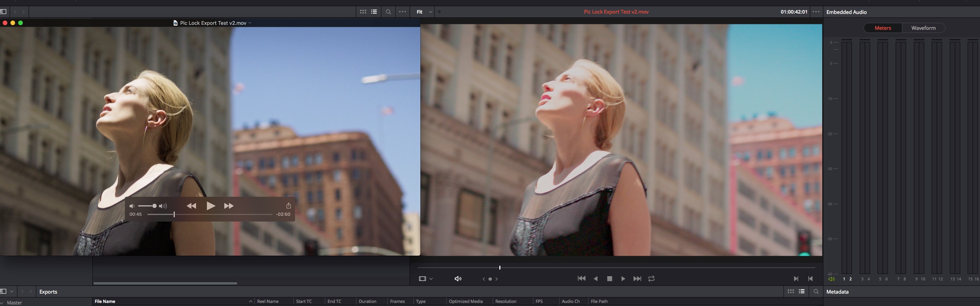This screenshot has width=980, height=306.
Task: Set QuickTime volume to max icon
Action: coord(163,206)
